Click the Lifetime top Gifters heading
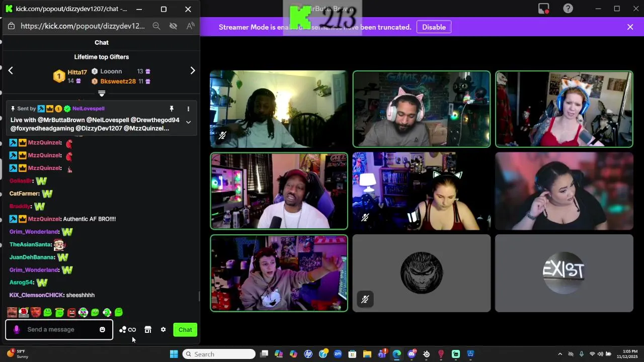Image resolution: width=644 pixels, height=362 pixels. click(102, 57)
